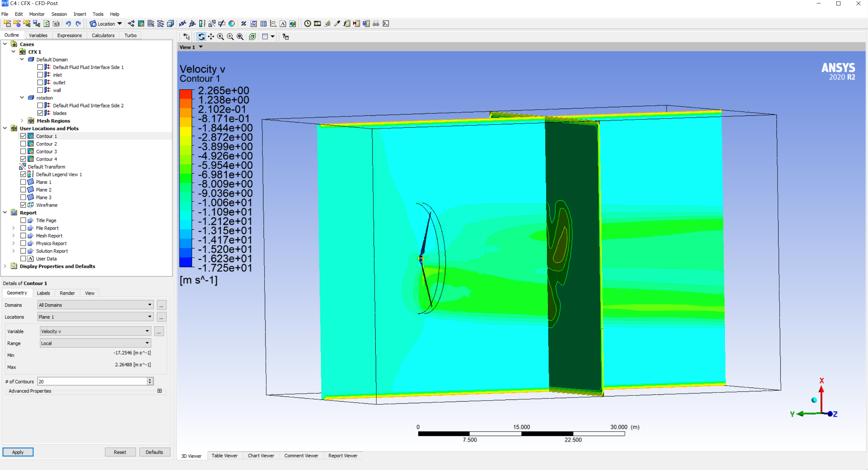Click the Save Picture camera icon
The height and width of the screenshot is (470, 868).
pyautogui.click(x=56, y=23)
